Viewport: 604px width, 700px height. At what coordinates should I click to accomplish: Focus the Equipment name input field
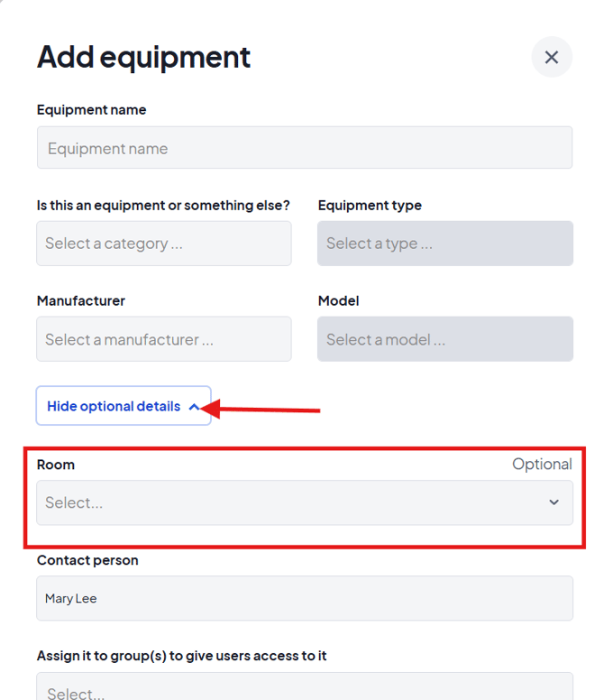[304, 148]
